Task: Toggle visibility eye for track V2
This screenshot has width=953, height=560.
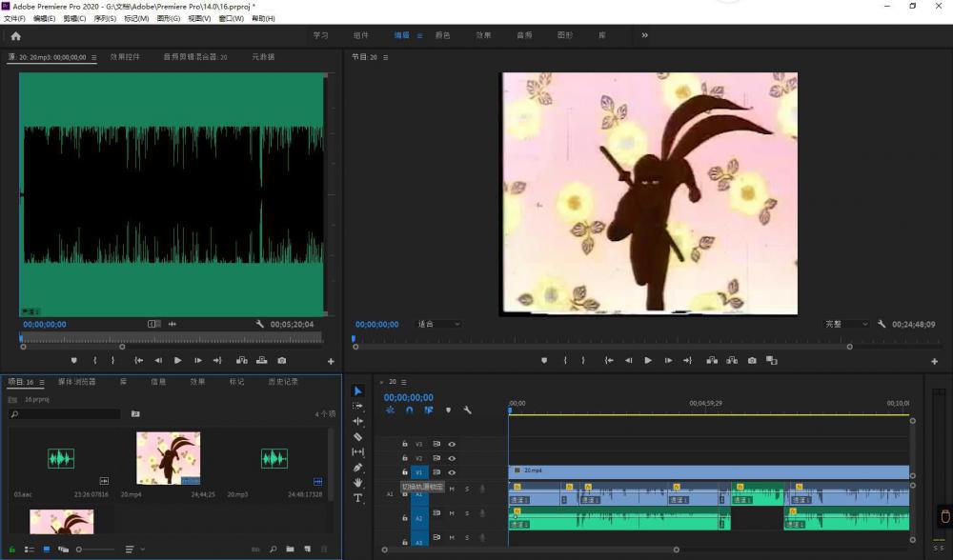Action: click(x=452, y=458)
